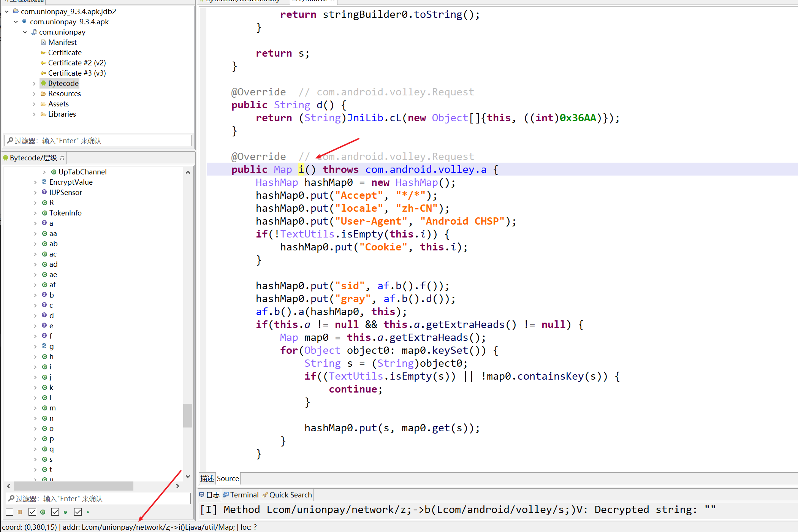
Task: Click the EncryptValue annotation class icon
Action: coord(44,182)
